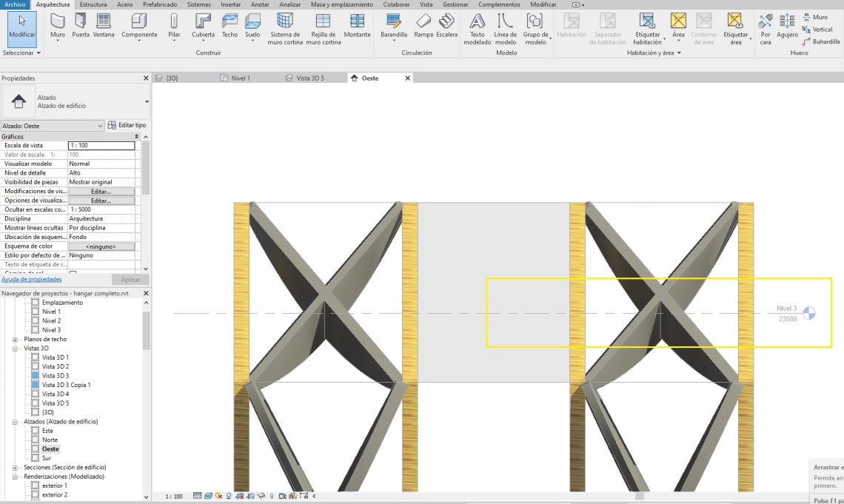Click the Esquema de color <ninguno> button

click(101, 246)
